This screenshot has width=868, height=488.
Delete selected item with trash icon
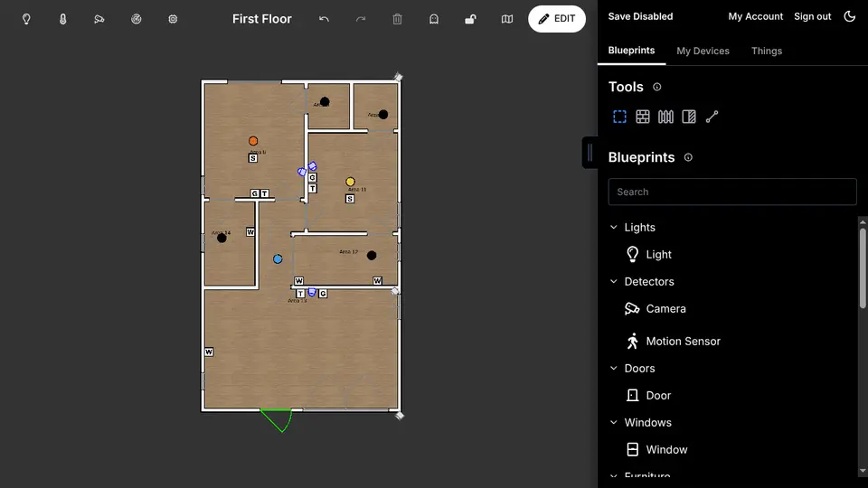(397, 19)
